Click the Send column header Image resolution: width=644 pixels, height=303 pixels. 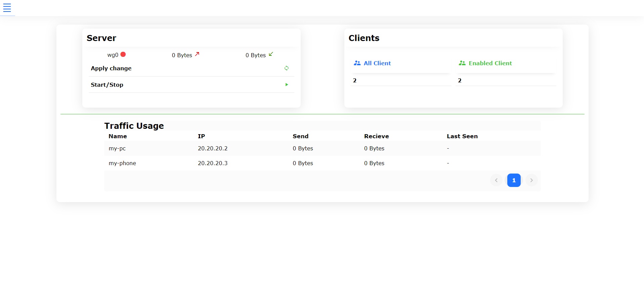pos(300,136)
